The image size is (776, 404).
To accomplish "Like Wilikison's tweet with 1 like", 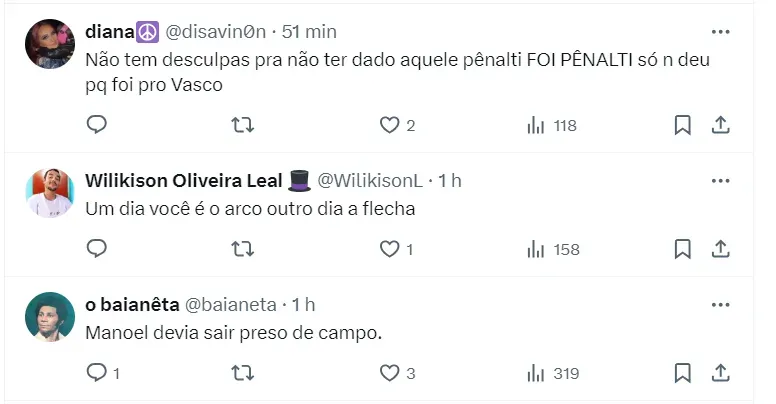I will [x=390, y=248].
